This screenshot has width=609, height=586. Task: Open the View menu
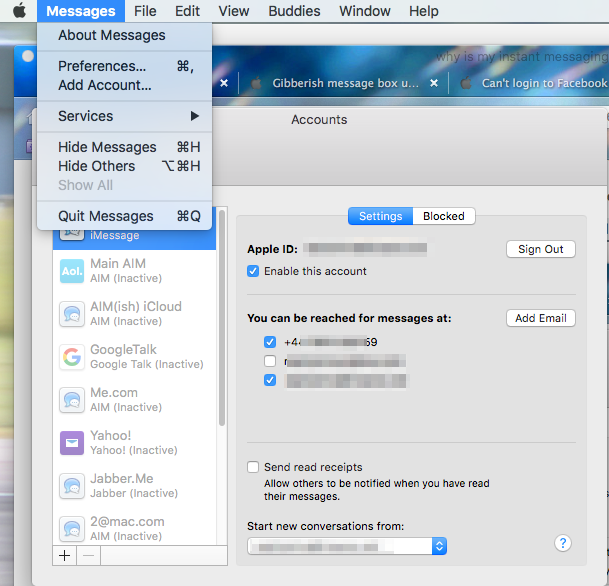(x=234, y=11)
